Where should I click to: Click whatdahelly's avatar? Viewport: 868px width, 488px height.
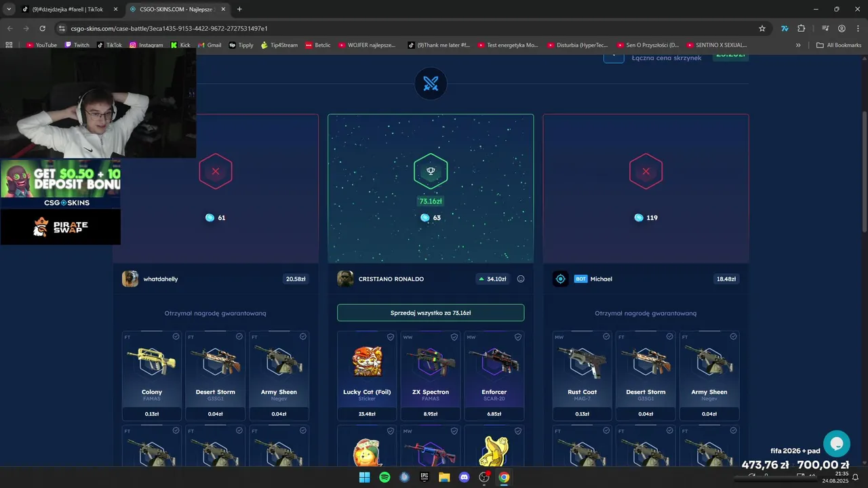[x=130, y=279]
